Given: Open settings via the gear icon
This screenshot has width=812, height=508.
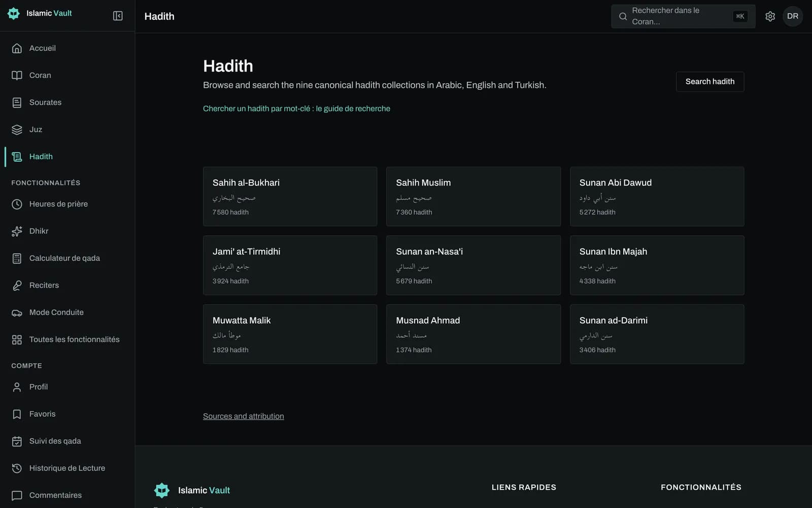Looking at the screenshot, I should pos(770,16).
